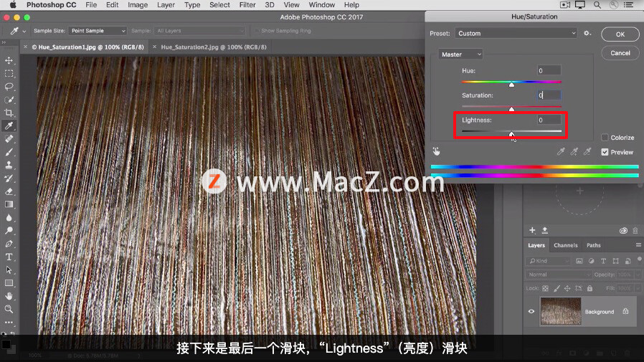Toggle the pixel layer filter in Layers panel

pyautogui.click(x=579, y=261)
